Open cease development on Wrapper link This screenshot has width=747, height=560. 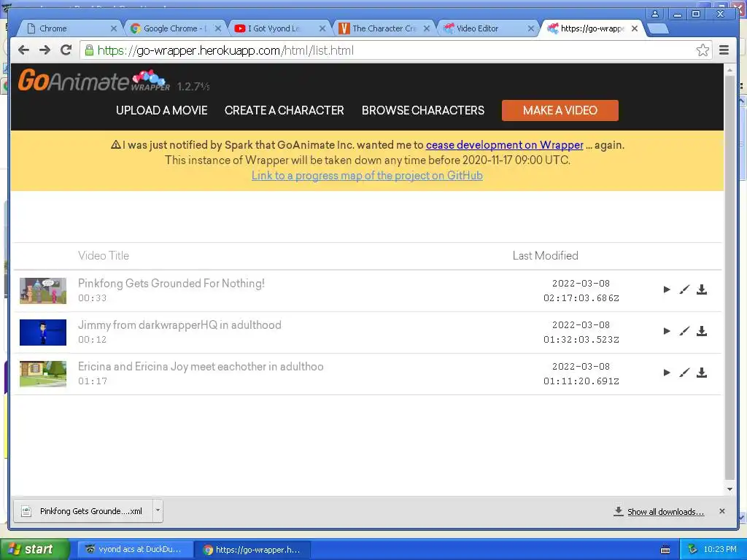(505, 145)
